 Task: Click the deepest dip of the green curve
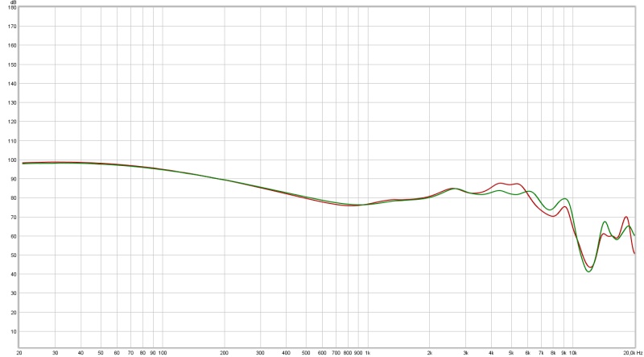588,272
